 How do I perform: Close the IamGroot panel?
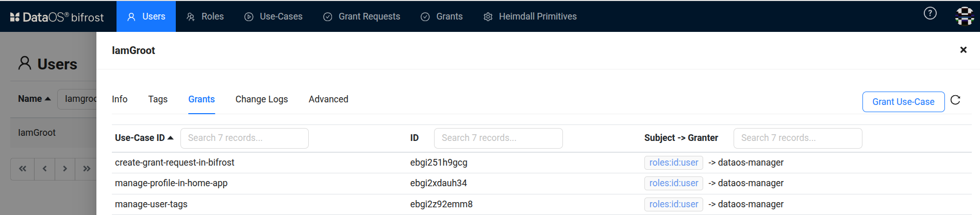(x=963, y=50)
